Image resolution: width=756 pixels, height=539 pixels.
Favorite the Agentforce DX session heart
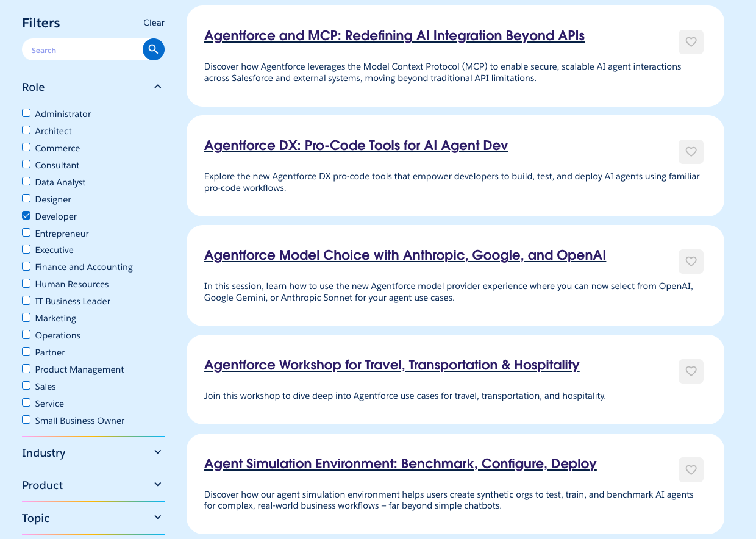(691, 152)
